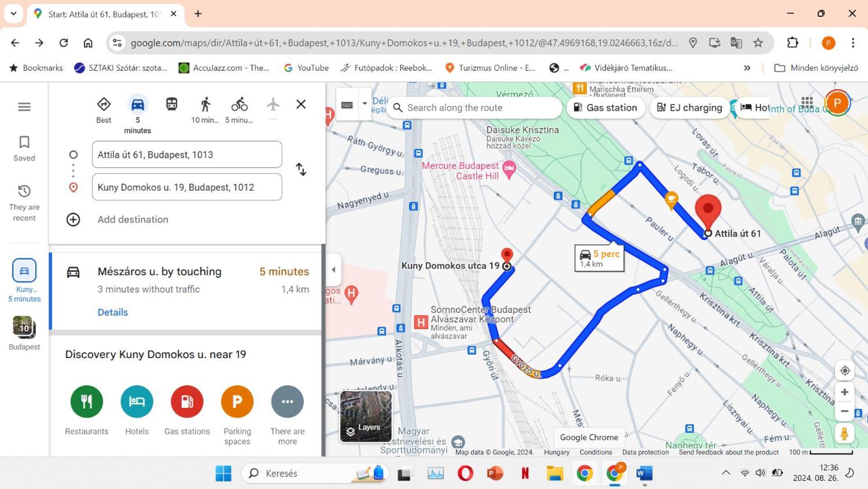The image size is (868, 489).
Task: Click the Search along the route field
Action: [474, 108]
